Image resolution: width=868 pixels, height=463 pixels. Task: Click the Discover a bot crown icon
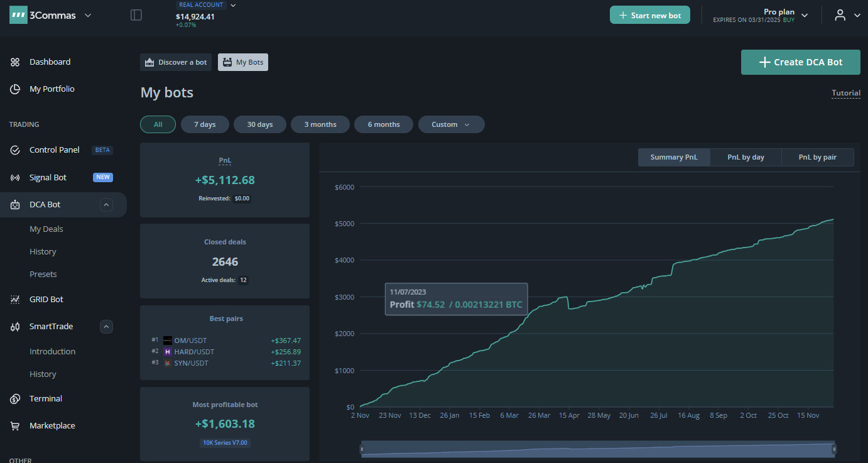coord(149,62)
